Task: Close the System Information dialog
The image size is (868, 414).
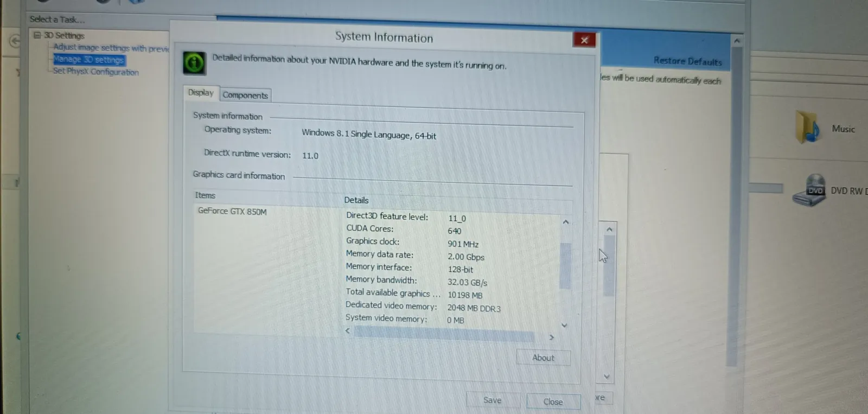Action: tap(584, 40)
